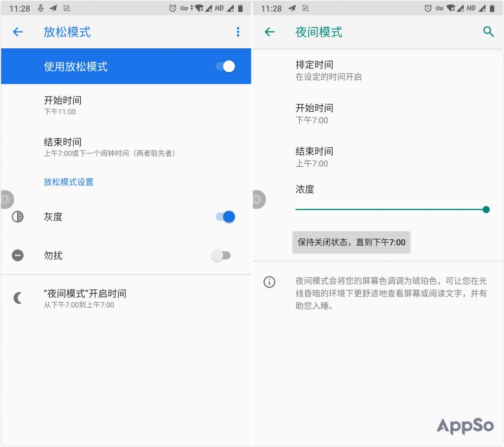The image size is (504, 447).
Task: Open the three-dot overflow menu
Action: pos(238,32)
